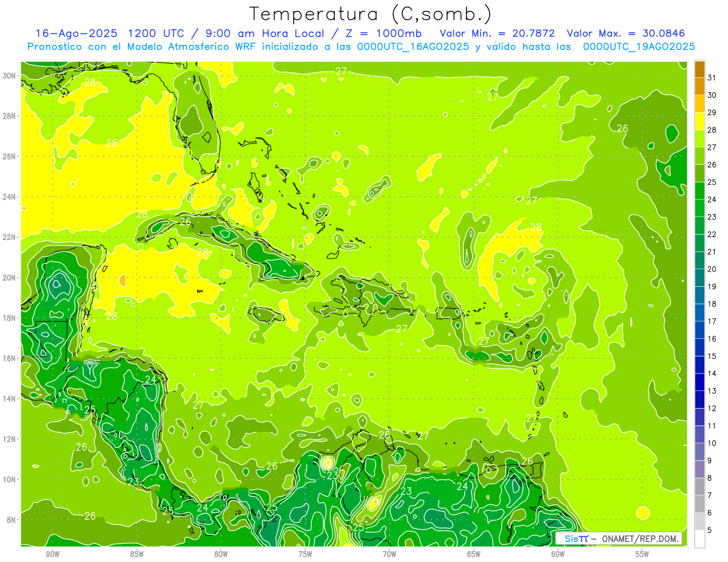
Task: Click the '10N' latitude axis label
Action: pyautogui.click(x=9, y=480)
